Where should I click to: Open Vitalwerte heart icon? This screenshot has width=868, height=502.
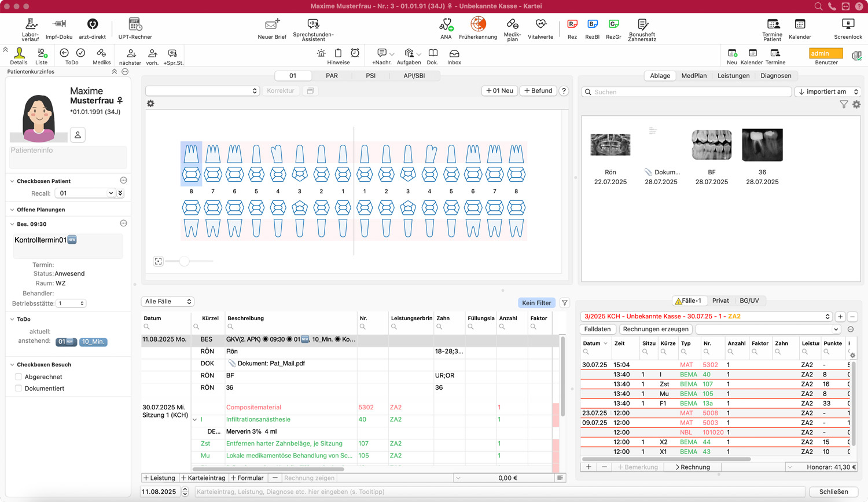[x=540, y=24]
